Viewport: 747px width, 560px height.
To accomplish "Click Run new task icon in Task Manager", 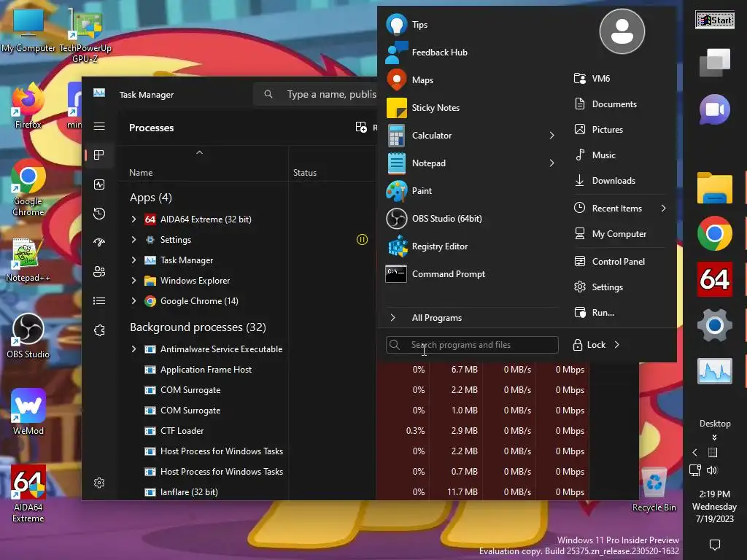I will (361, 127).
